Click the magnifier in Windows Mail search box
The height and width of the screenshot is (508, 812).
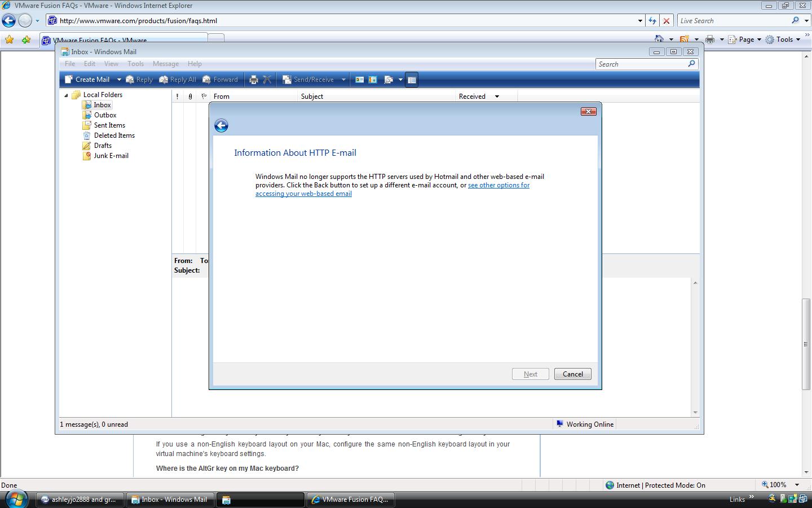point(692,64)
